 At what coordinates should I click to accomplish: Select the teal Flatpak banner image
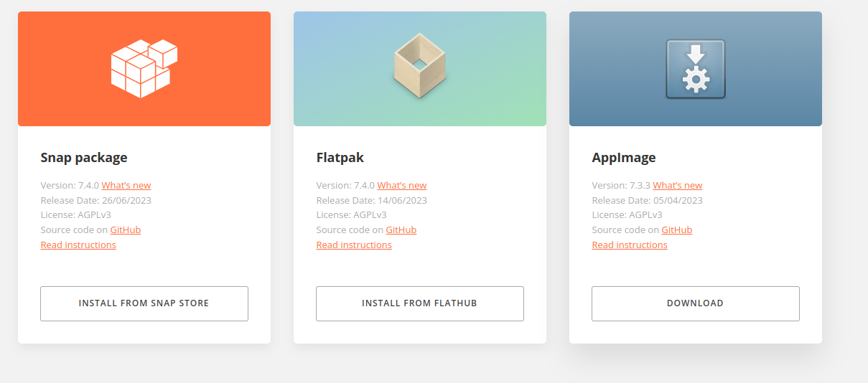click(x=420, y=69)
